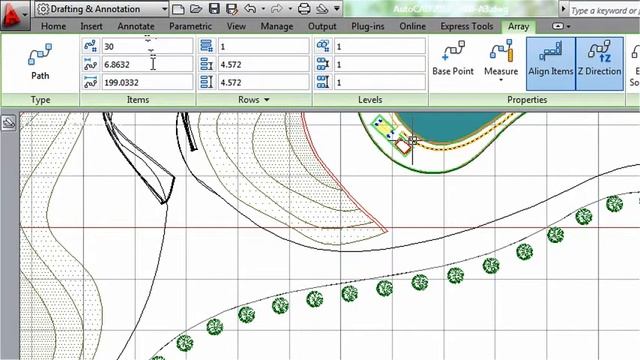Click the drawing tool icon at canvas top-left
The image size is (640, 360).
point(9,122)
